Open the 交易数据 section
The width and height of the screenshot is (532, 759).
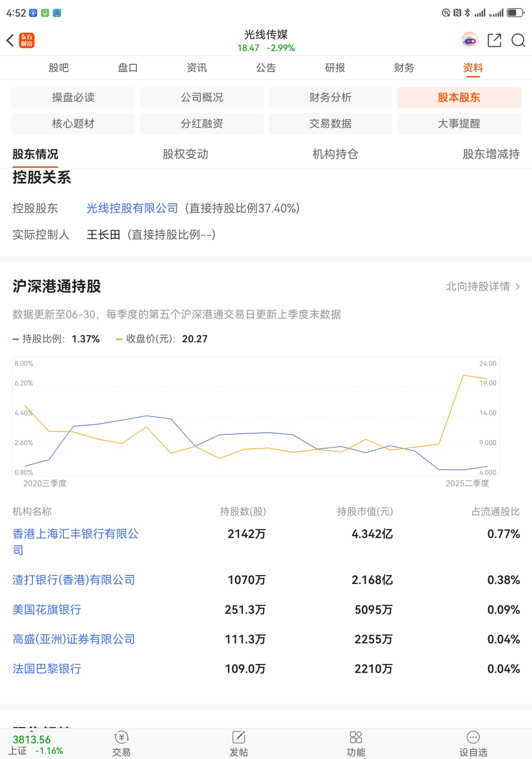click(x=330, y=124)
